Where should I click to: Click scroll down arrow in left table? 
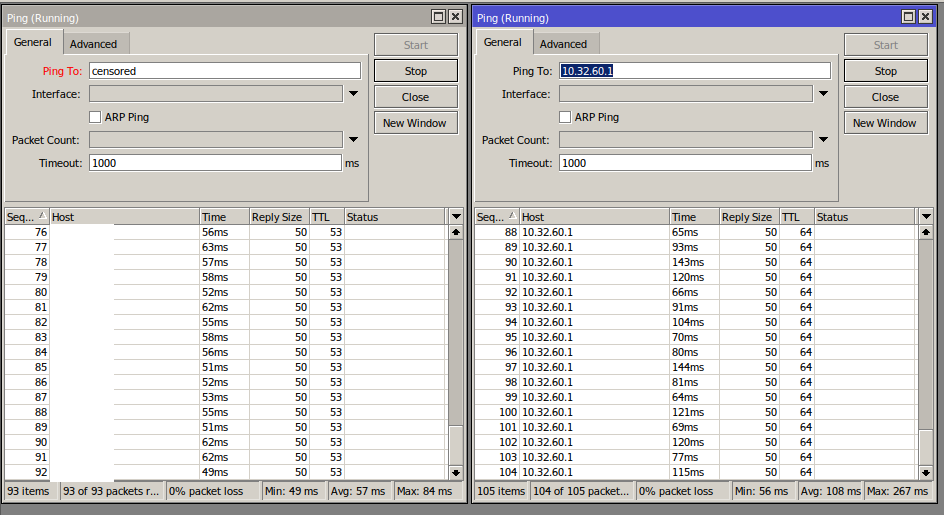click(x=456, y=473)
